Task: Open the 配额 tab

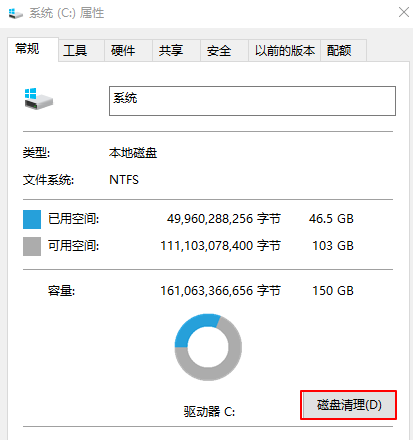Action: coord(344,51)
